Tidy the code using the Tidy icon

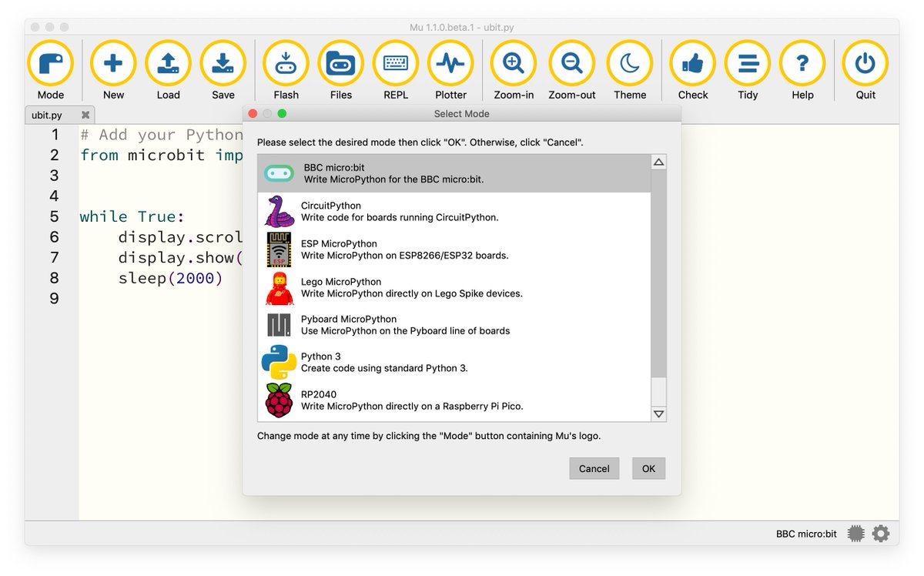tap(747, 62)
